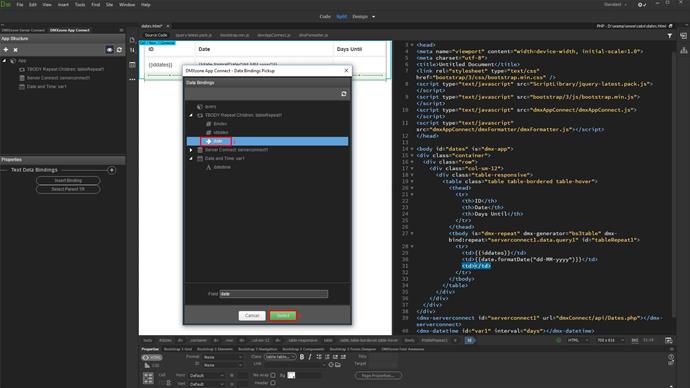
Task: Collapse TBODY Repeat Children node in dialog
Action: click(x=191, y=115)
